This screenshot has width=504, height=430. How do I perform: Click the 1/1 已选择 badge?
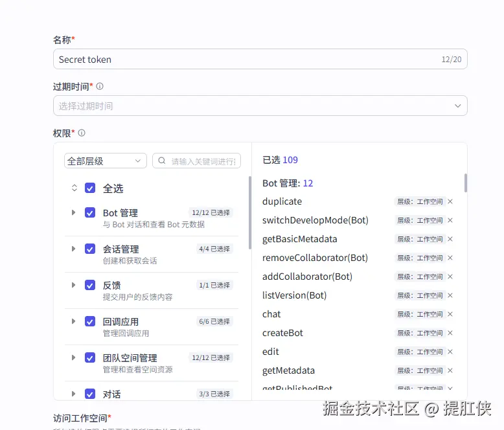point(214,285)
